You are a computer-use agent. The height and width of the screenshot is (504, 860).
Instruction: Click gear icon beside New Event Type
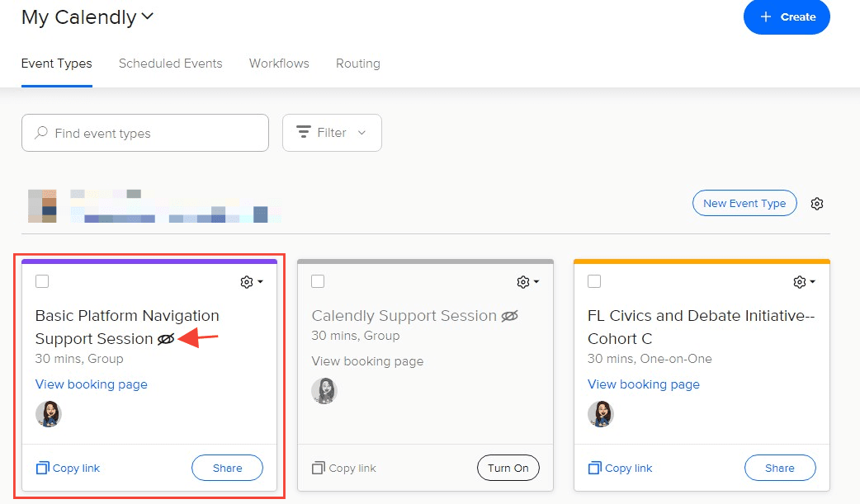point(817,204)
